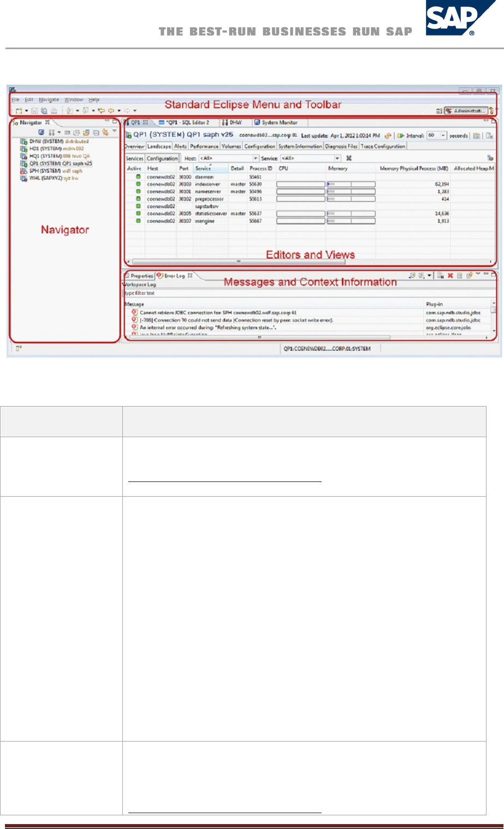Click the services table horizontal scrollbar

point(239,262)
